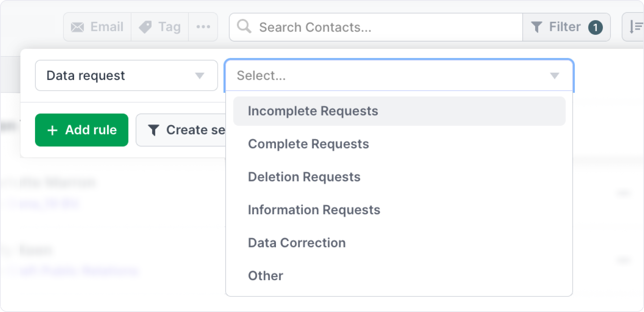The width and height of the screenshot is (644, 312).
Task: Open the three-dot more actions menu
Action: click(x=203, y=27)
